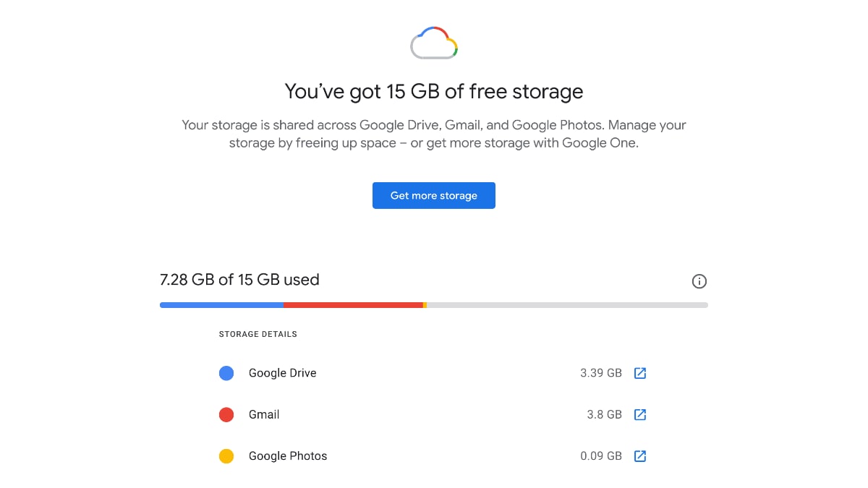Click the Gmail row label
This screenshot has width=868, height=488.
(x=264, y=414)
